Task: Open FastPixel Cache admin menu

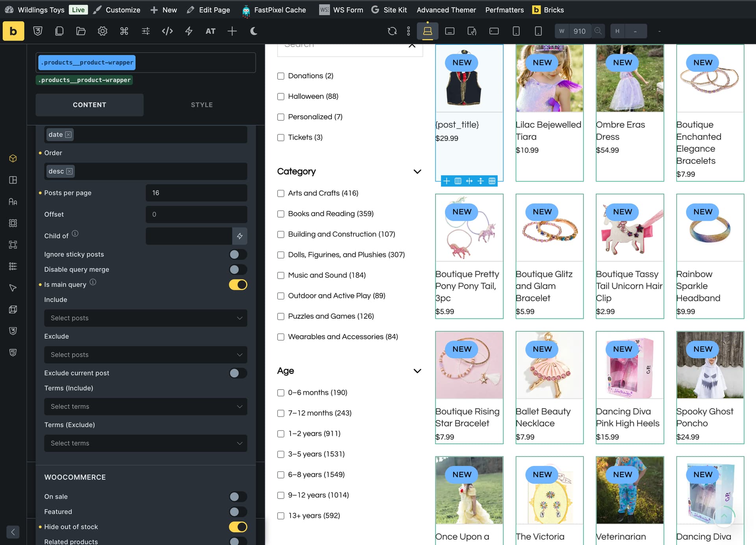Action: point(274,10)
